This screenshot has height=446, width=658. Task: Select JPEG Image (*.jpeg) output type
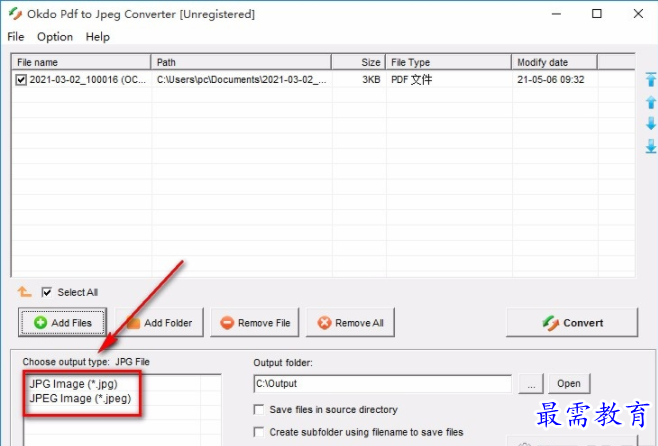[x=80, y=398]
